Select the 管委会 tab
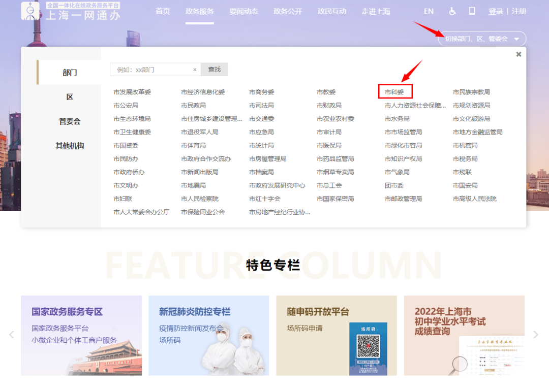Image resolution: width=549 pixels, height=392 pixels. 70,121
